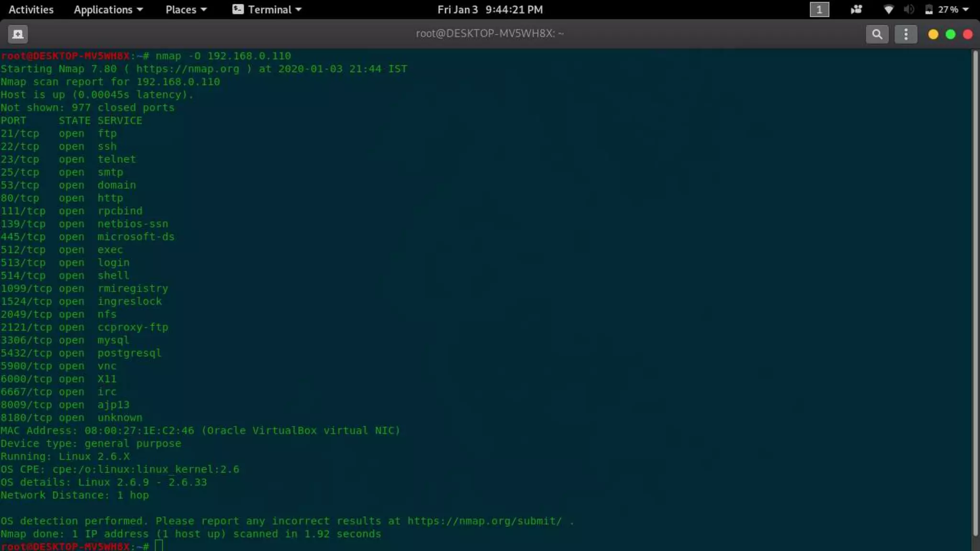The height and width of the screenshot is (551, 980).
Task: Click the terminal vertical scrollbar
Action: coord(975,292)
